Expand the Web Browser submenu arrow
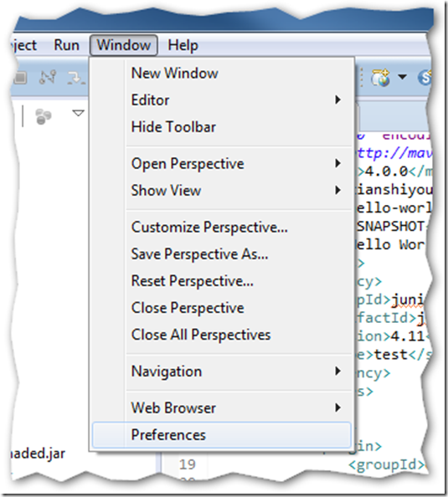 pos(338,407)
